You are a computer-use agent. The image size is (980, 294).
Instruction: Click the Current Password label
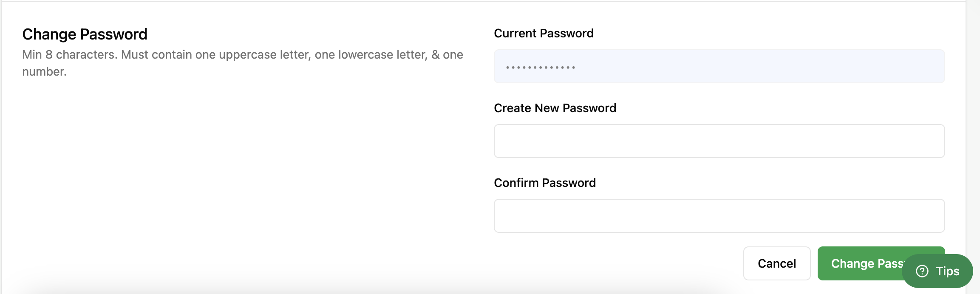(x=544, y=33)
